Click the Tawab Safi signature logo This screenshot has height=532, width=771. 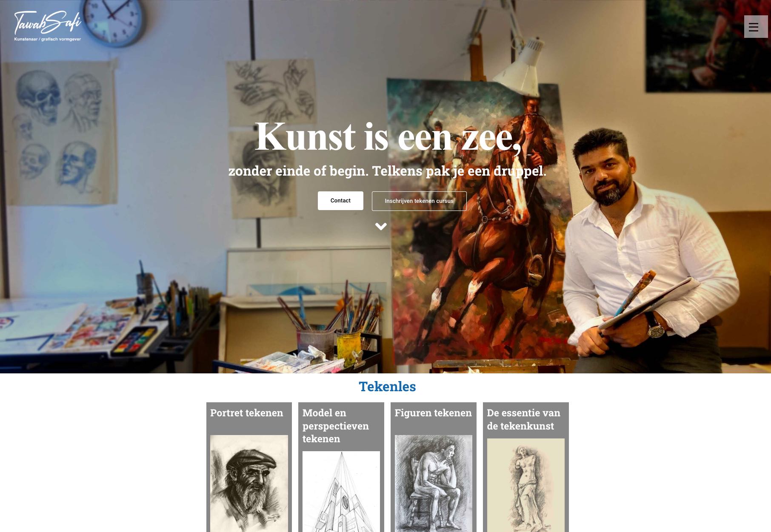[47, 23]
